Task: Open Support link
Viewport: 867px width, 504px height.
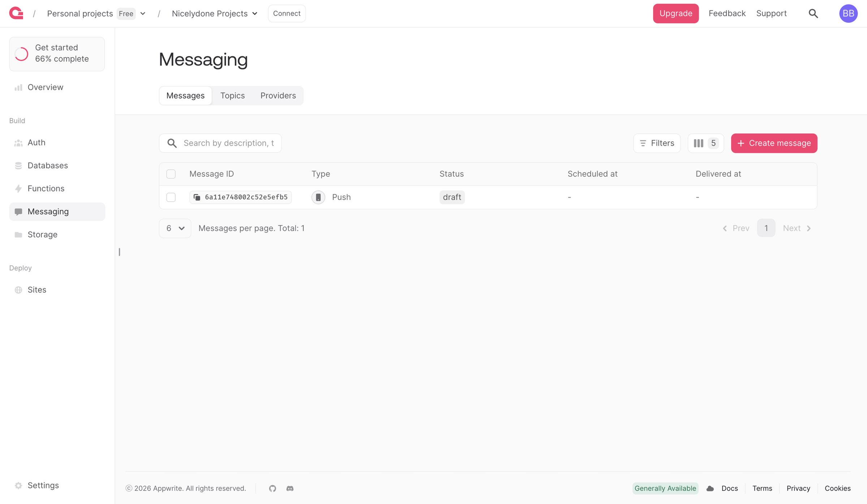Action: 771,13
